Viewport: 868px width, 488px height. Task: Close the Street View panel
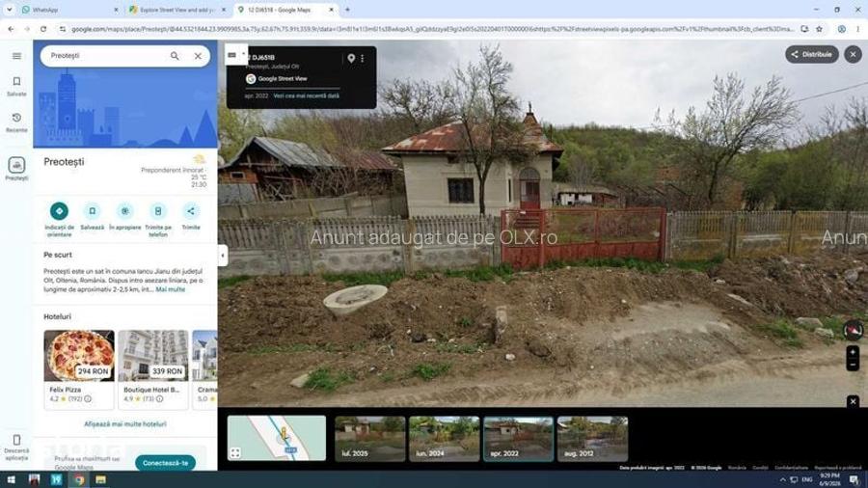pos(854,54)
